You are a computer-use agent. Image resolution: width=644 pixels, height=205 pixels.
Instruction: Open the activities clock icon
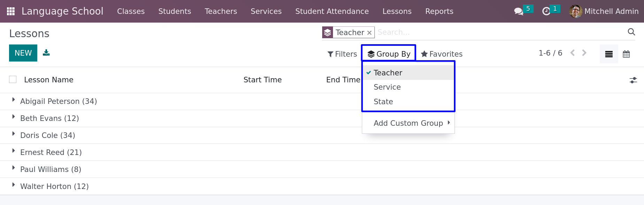546,11
